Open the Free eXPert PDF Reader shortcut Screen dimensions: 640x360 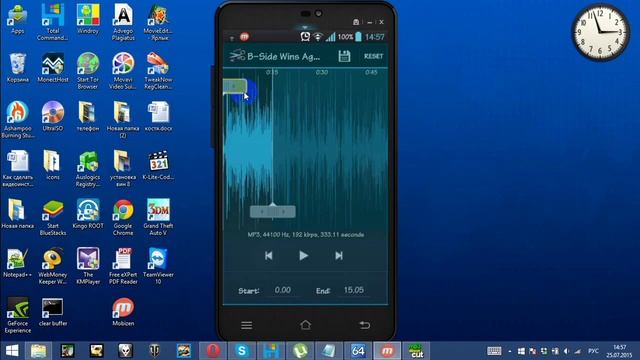123,266
